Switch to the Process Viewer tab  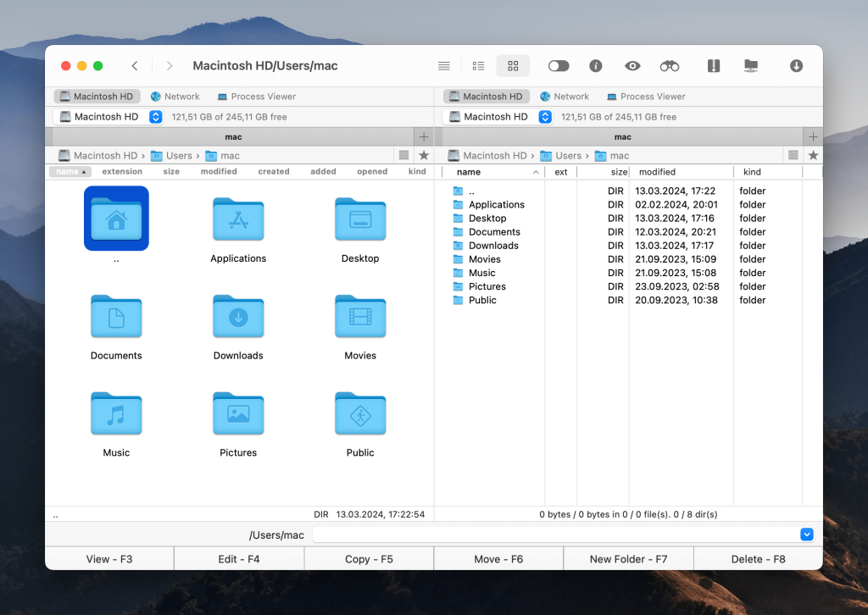tap(257, 96)
